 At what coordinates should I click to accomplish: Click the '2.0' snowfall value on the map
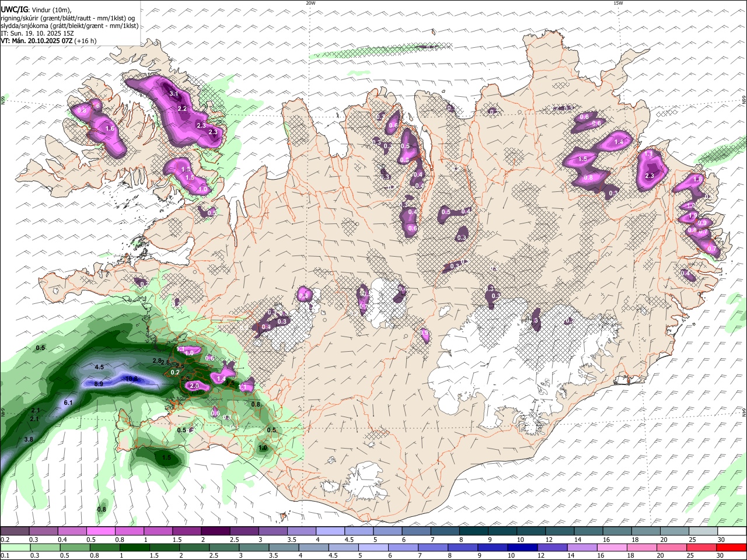coord(195,386)
